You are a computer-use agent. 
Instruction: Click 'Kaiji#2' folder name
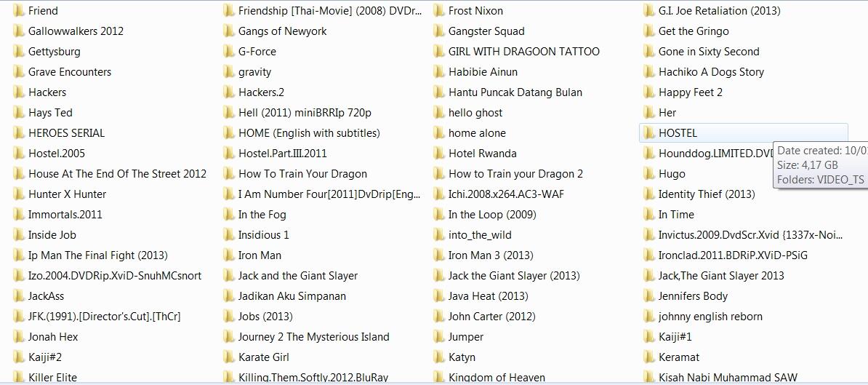click(45, 357)
